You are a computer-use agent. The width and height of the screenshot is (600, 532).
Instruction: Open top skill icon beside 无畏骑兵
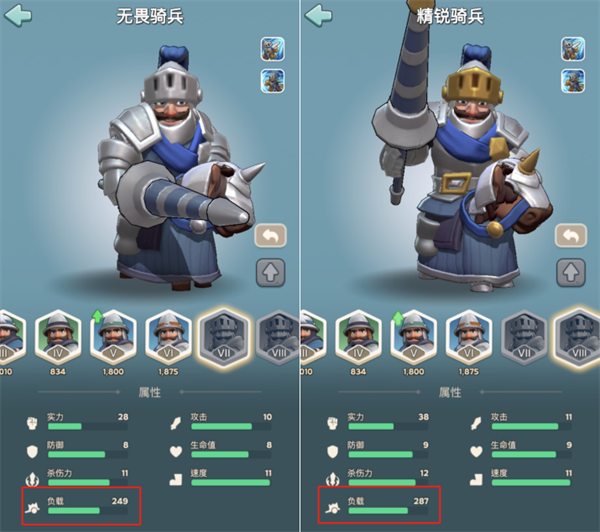tap(272, 49)
